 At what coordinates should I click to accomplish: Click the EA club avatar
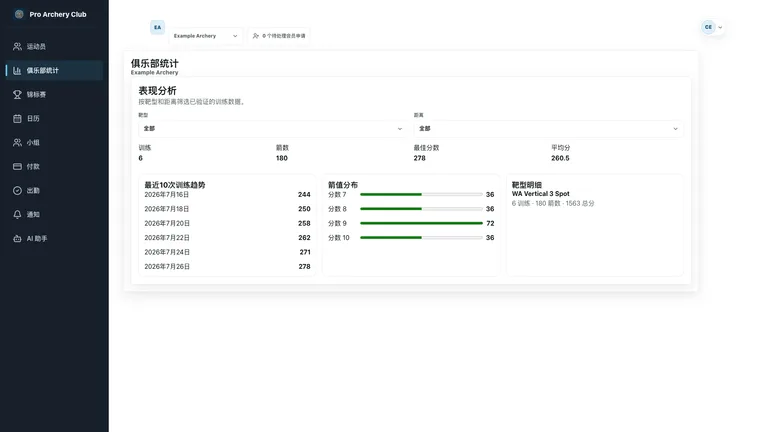pyautogui.click(x=157, y=27)
